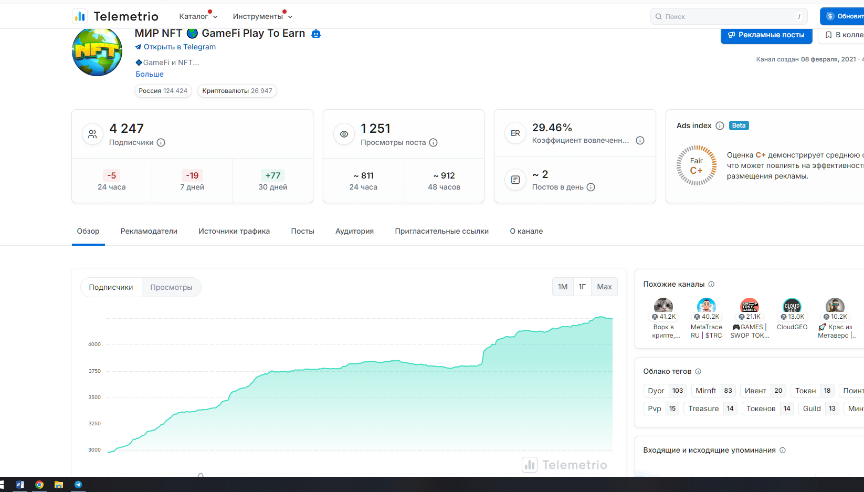Click the Telemetrio logo

[x=116, y=17]
